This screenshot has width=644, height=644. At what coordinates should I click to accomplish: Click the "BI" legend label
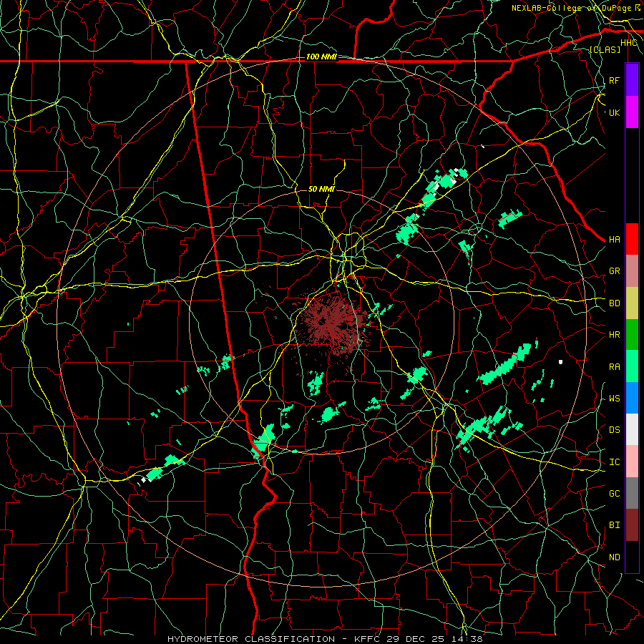pos(614,525)
